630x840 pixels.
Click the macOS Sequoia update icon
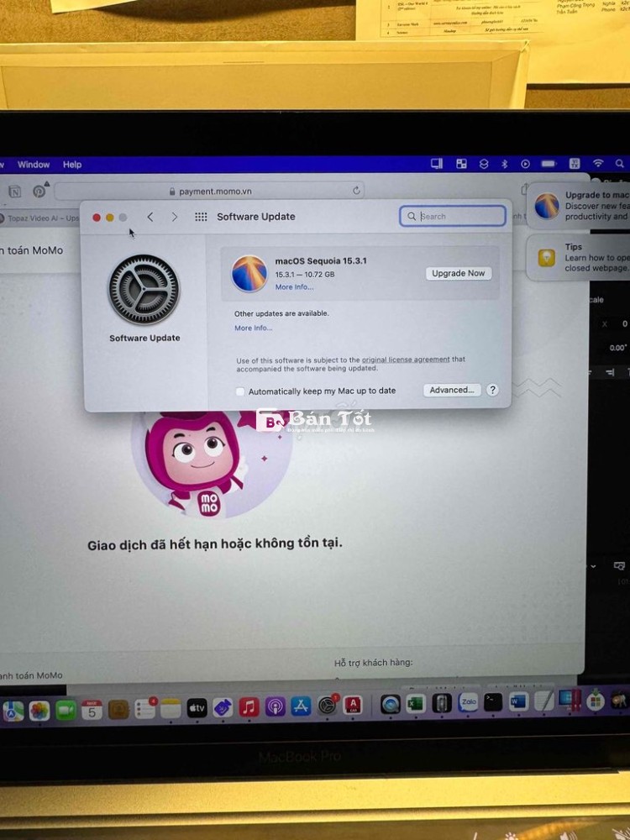tap(249, 273)
